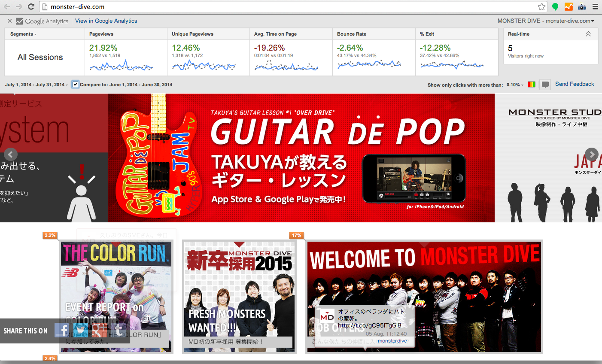Click the -12.28% exit value

coord(435,48)
